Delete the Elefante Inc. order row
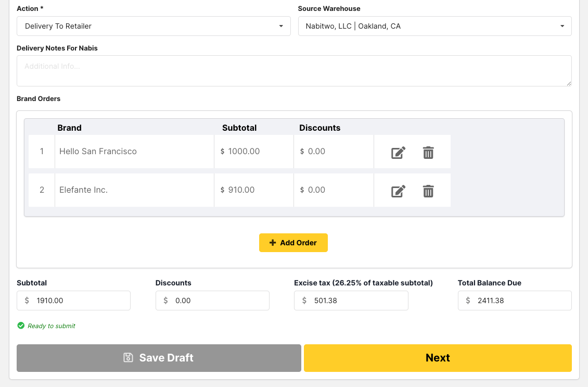The width and height of the screenshot is (588, 387). [x=428, y=191]
